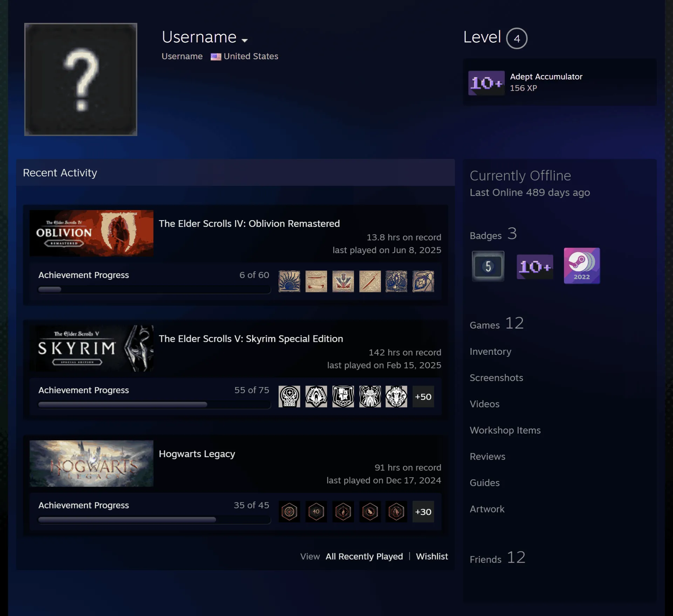673x616 pixels.
Task: Open The Elder Scrolls V: Skyrim Special Edition title
Action: [251, 339]
